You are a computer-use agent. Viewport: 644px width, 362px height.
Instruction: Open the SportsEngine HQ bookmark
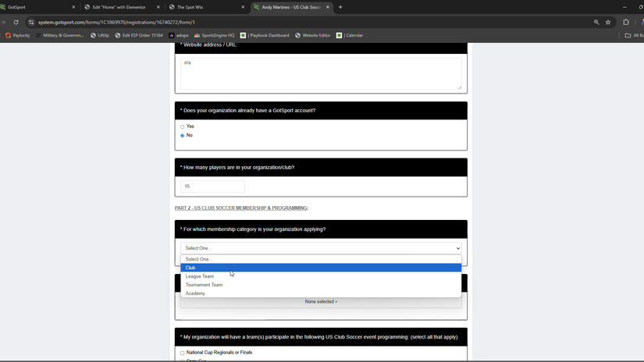(214, 35)
